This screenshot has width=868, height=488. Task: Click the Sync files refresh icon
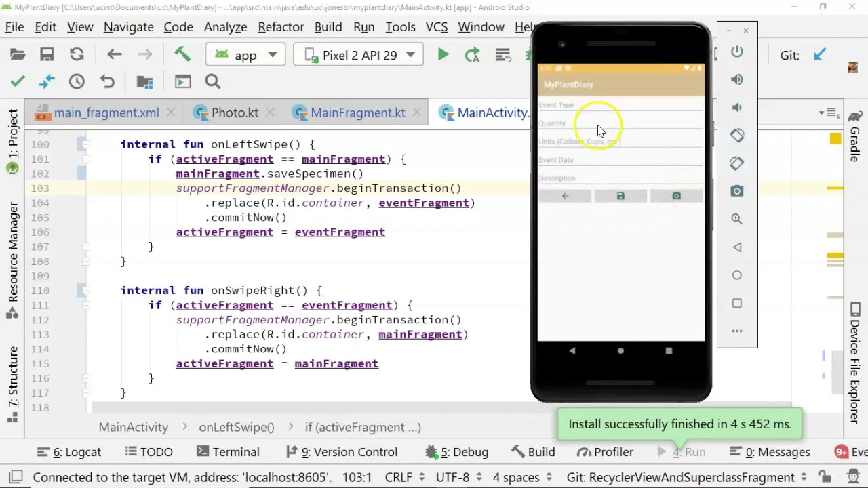[77, 55]
